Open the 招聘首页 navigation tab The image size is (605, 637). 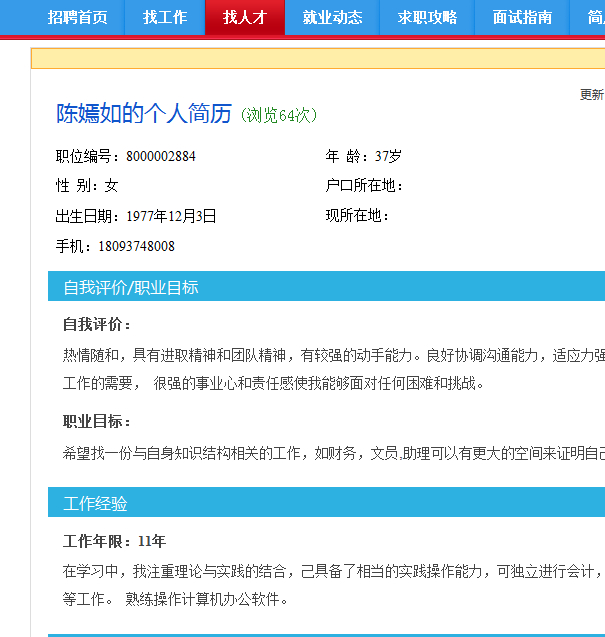pos(77,17)
